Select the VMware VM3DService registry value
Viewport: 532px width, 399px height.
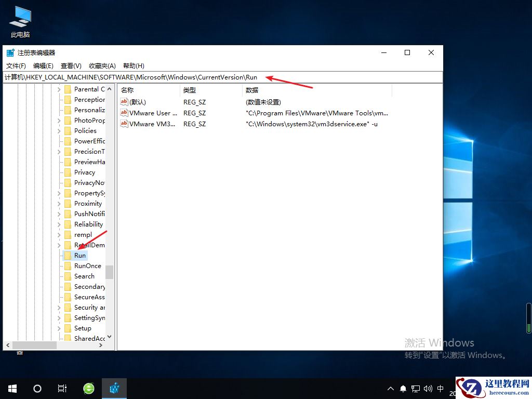151,124
